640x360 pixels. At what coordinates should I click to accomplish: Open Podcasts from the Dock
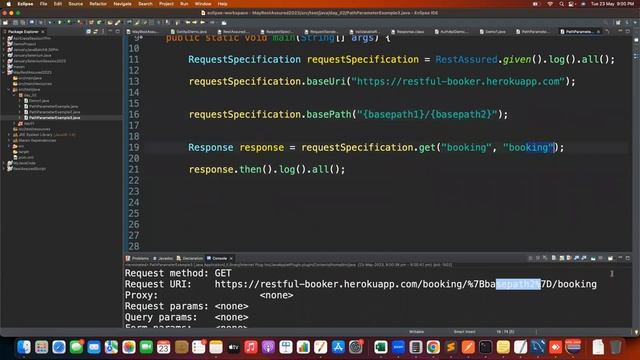(268, 347)
